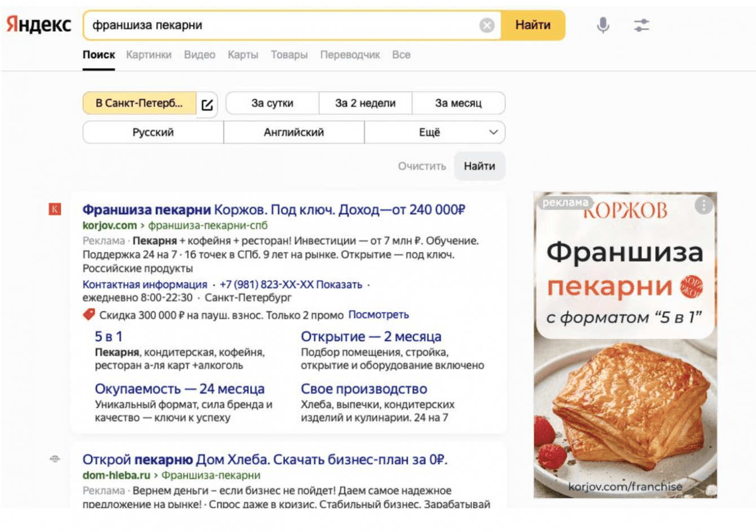Open search settings sliders icon
This screenshot has height=532, width=756.
(641, 25)
